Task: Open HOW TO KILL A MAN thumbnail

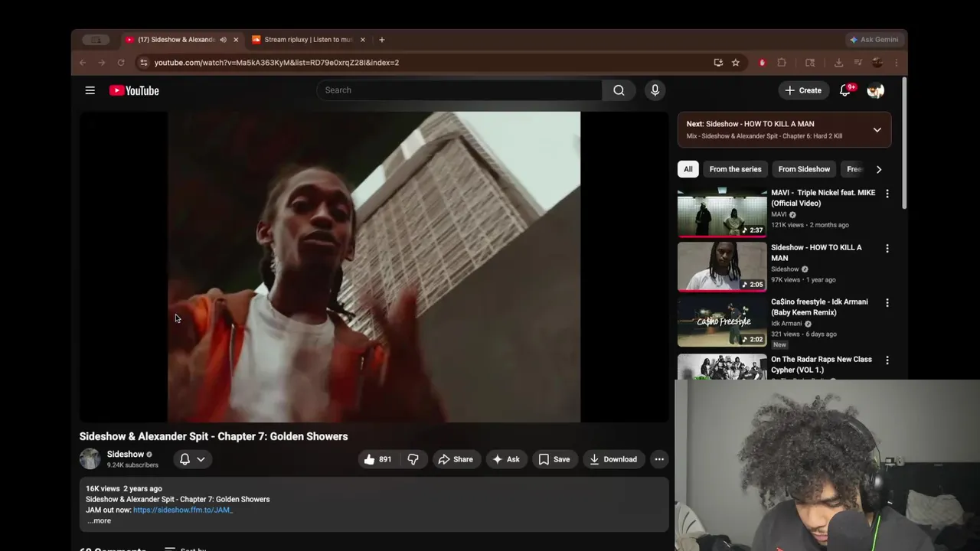Action: 722,267
